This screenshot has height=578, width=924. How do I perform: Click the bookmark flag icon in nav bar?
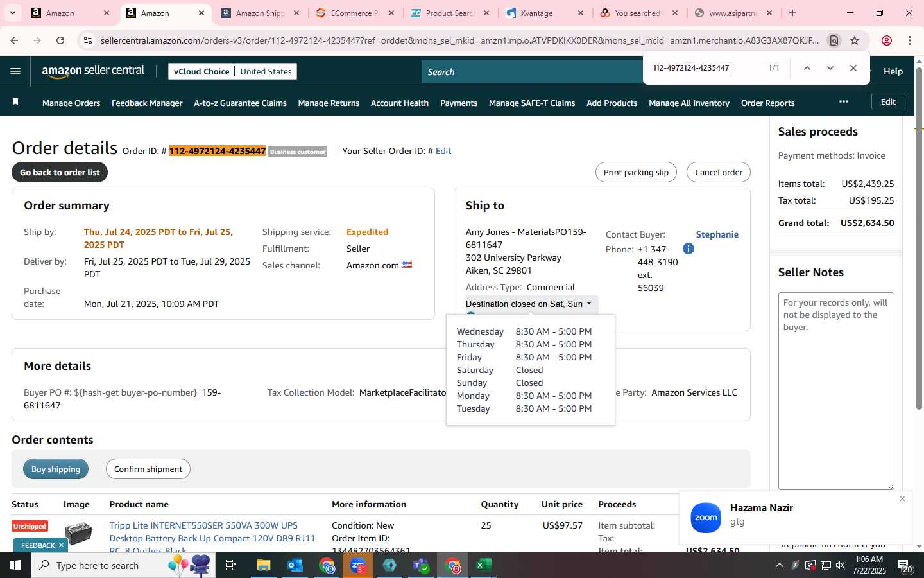(15, 102)
